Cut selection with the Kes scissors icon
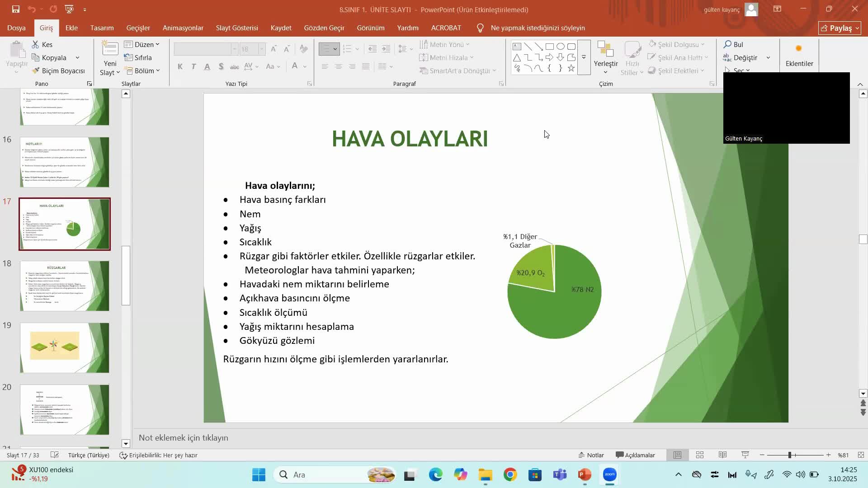Viewport: 868px width, 488px height. pos(35,44)
